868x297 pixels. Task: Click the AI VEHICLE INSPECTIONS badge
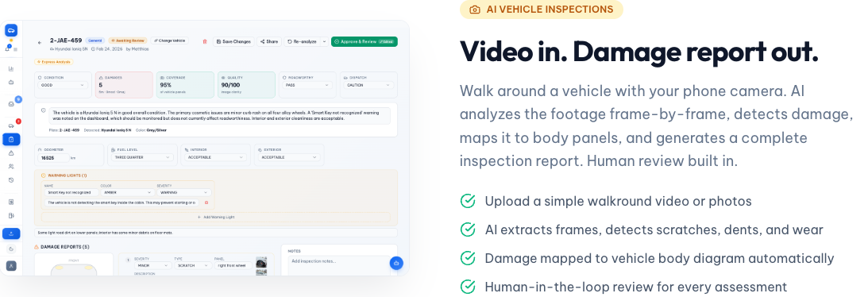click(x=542, y=10)
